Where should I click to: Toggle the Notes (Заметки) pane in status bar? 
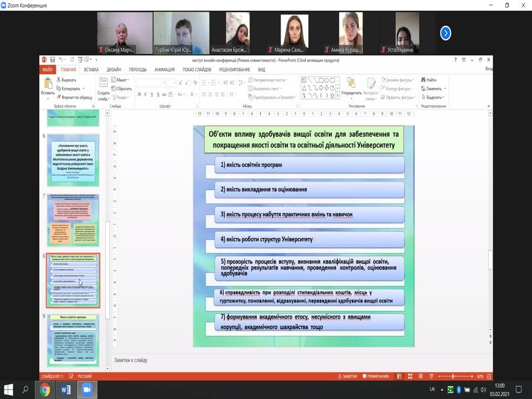point(347,376)
